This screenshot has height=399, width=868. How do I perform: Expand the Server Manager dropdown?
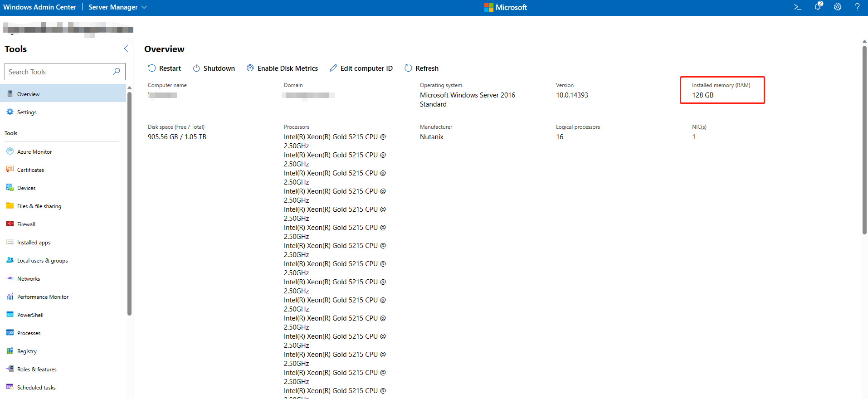[x=117, y=7]
